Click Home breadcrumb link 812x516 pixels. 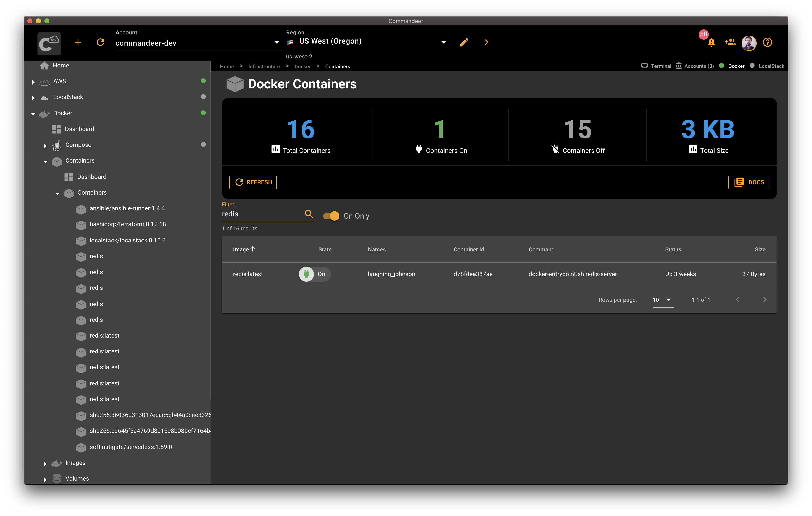[x=227, y=67]
